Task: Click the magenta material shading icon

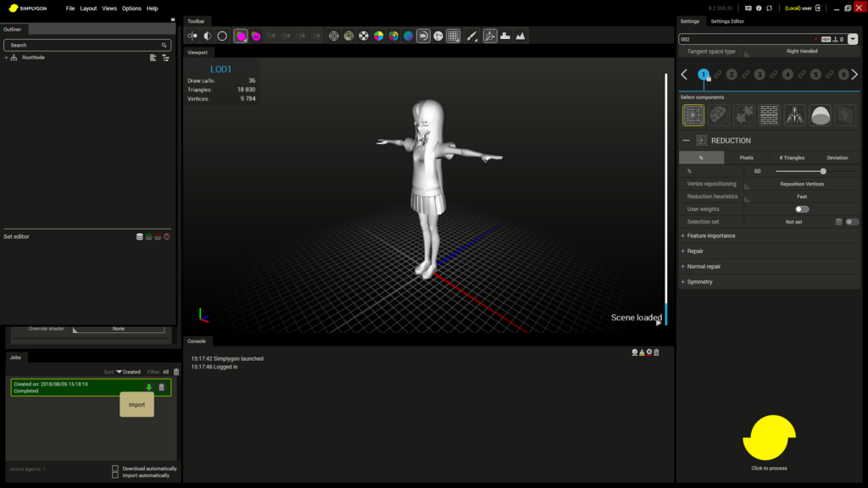Action: (x=241, y=36)
